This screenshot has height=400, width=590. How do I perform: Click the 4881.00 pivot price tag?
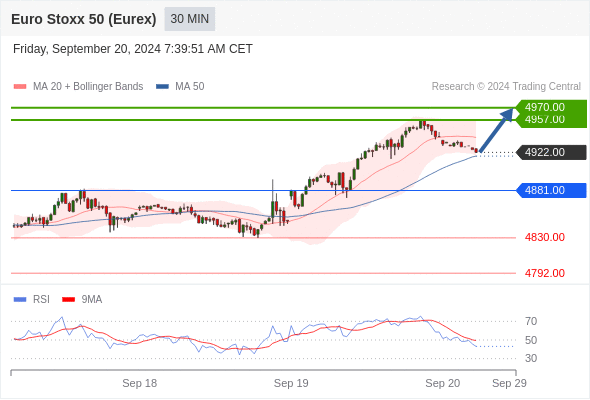pos(551,190)
